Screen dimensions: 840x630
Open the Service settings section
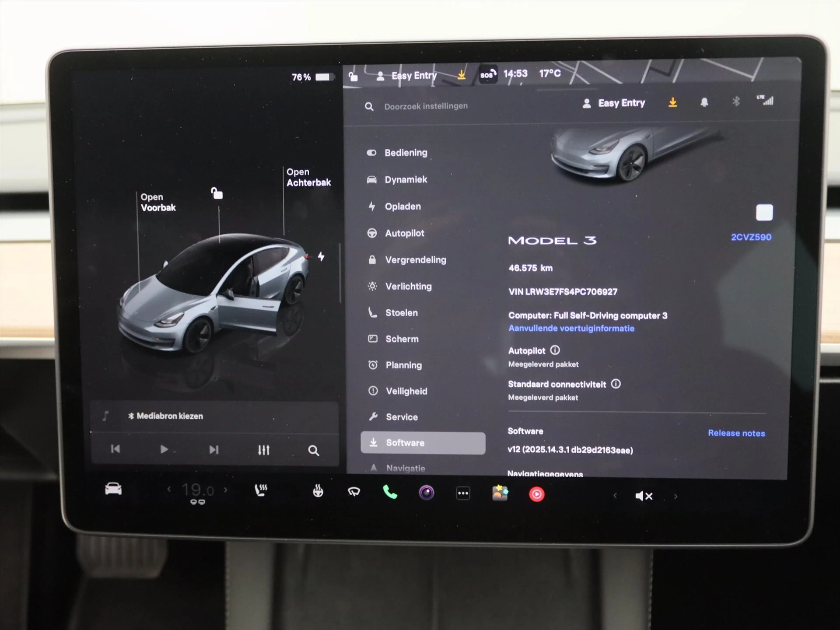pos(401,417)
